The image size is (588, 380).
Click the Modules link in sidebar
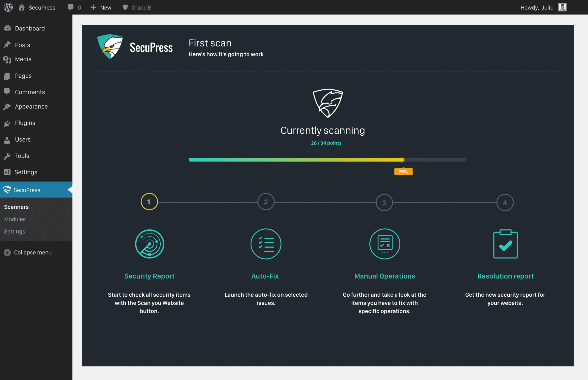coord(14,219)
